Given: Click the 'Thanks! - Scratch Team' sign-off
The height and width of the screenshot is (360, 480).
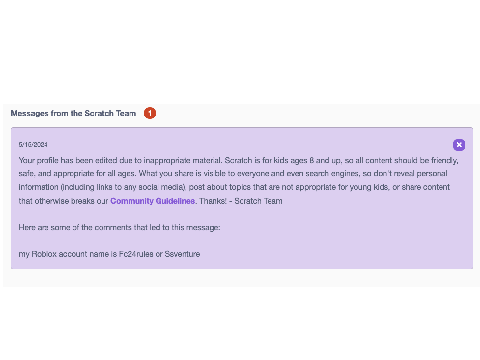Looking at the screenshot, I should point(241,201).
